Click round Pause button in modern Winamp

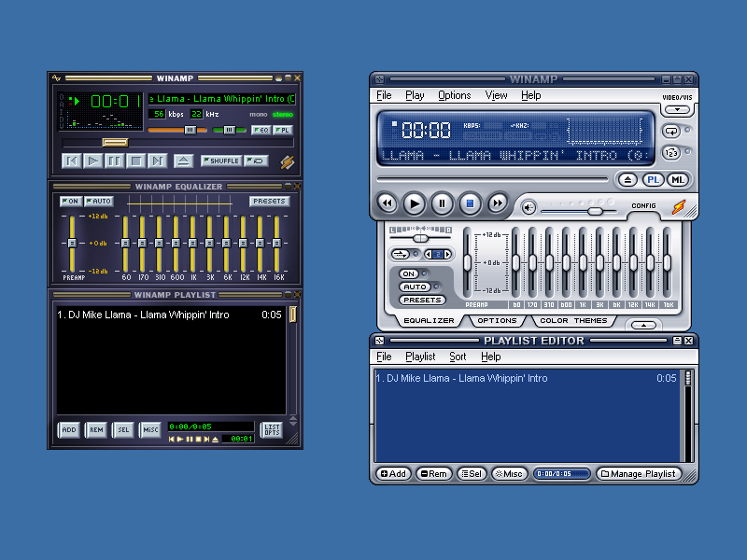pyautogui.click(x=442, y=203)
